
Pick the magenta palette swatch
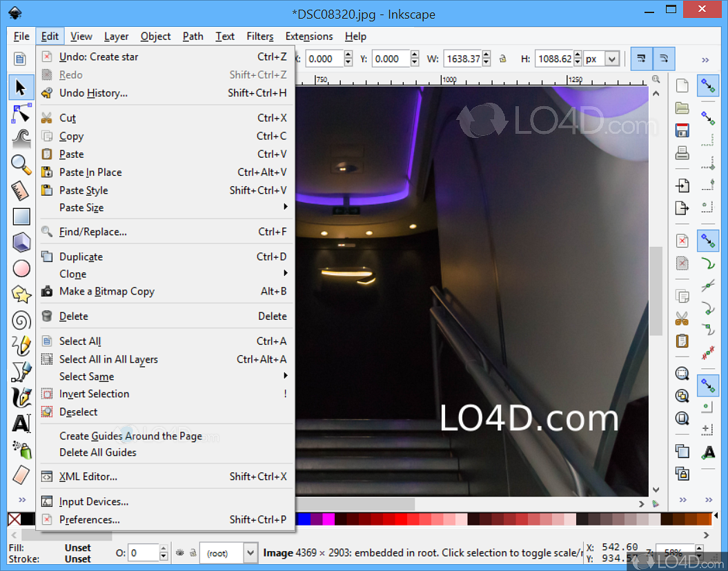(328, 519)
